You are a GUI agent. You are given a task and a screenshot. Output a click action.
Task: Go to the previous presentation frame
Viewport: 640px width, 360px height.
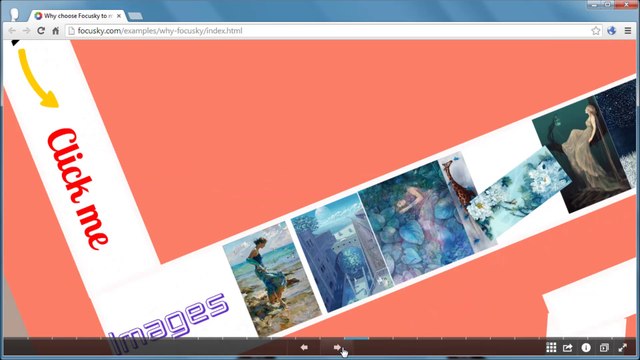[304, 348]
